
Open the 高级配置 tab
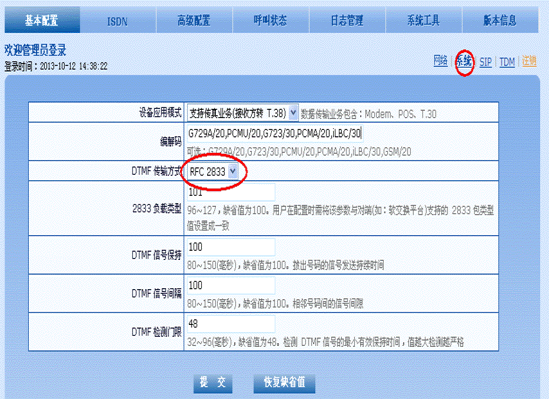coord(194,20)
